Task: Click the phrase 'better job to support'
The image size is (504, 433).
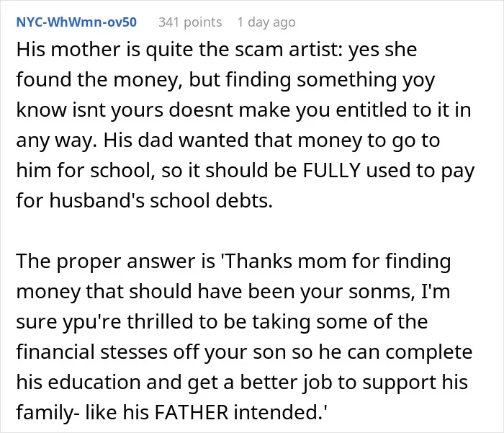Action: 338,382
